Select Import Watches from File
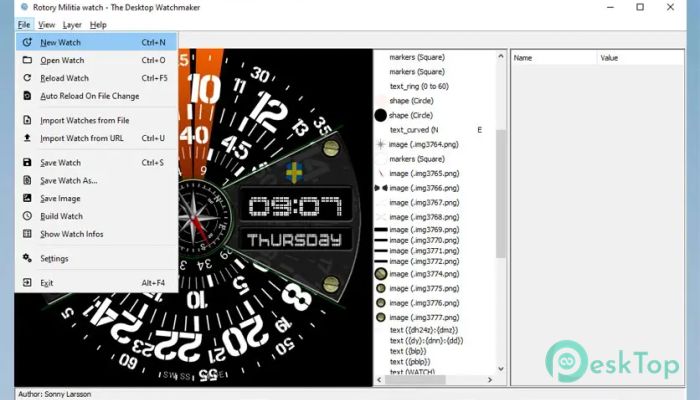Image resolution: width=700 pixels, height=400 pixels. pyautogui.click(x=96, y=120)
